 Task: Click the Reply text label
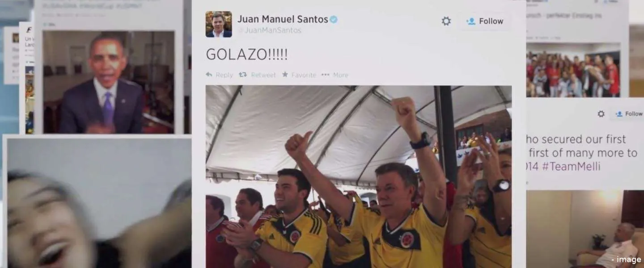224,75
